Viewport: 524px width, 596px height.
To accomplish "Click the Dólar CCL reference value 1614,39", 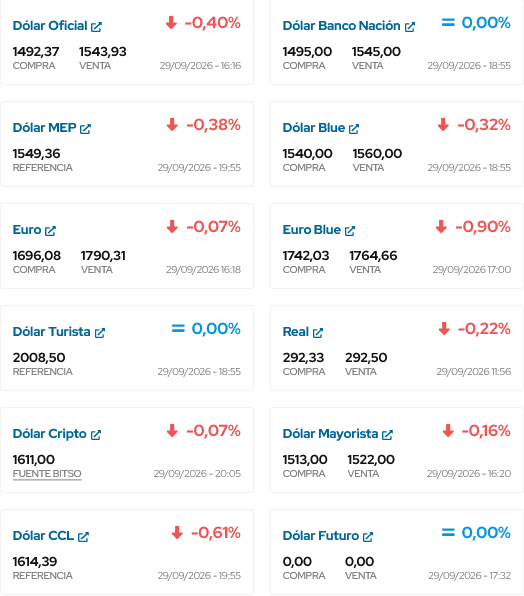I will tap(35, 561).
